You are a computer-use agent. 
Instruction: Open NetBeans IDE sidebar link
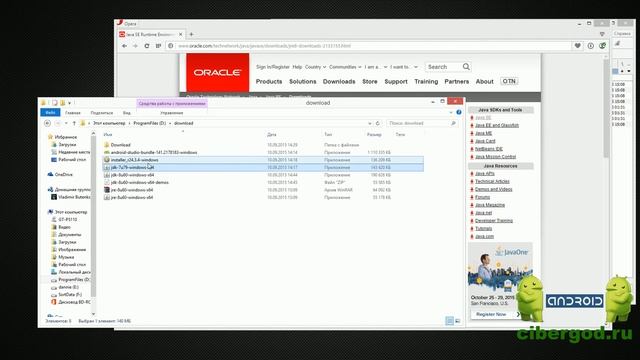coord(489,149)
